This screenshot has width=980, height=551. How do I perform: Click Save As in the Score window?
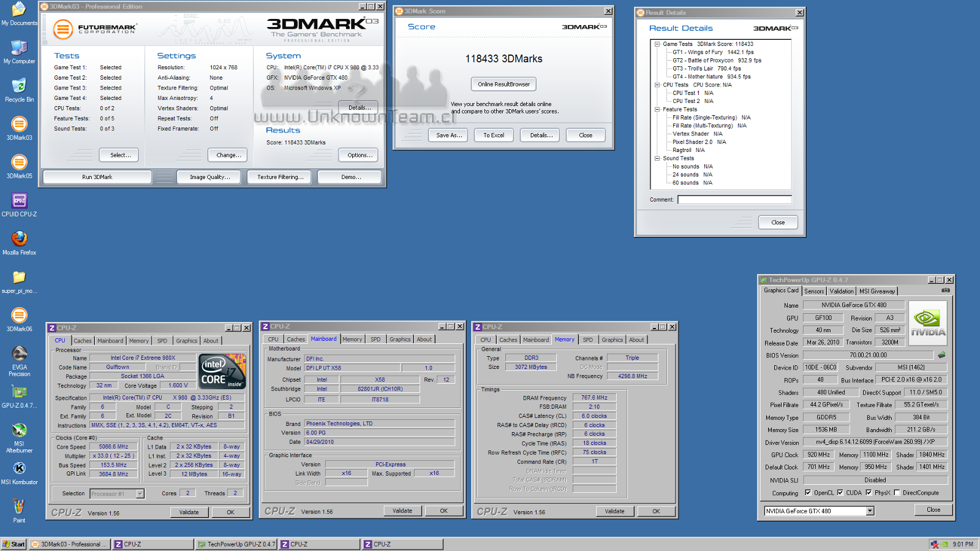(448, 135)
